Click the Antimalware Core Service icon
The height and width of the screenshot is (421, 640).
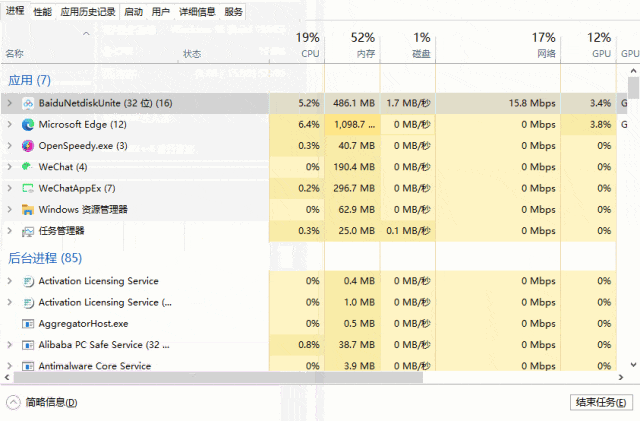coord(28,366)
